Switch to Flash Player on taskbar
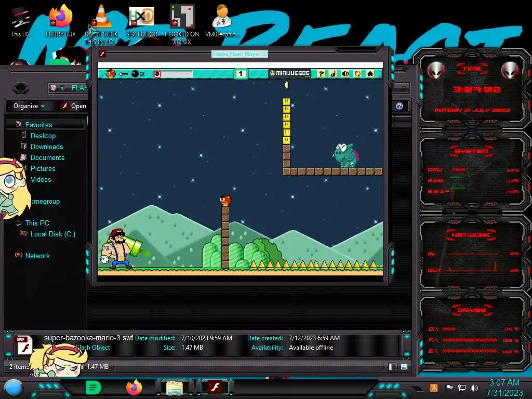This screenshot has width=532, height=399. pos(215,387)
